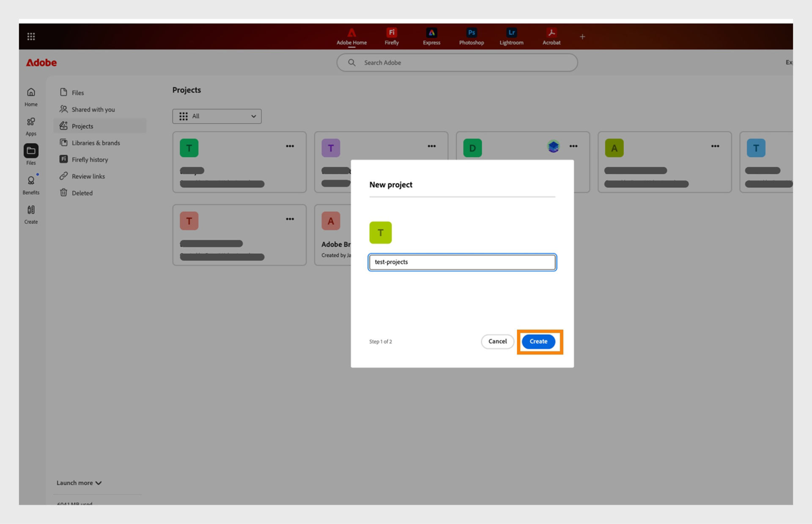Open Create in the left sidebar
This screenshot has width=812, height=524.
click(30, 215)
